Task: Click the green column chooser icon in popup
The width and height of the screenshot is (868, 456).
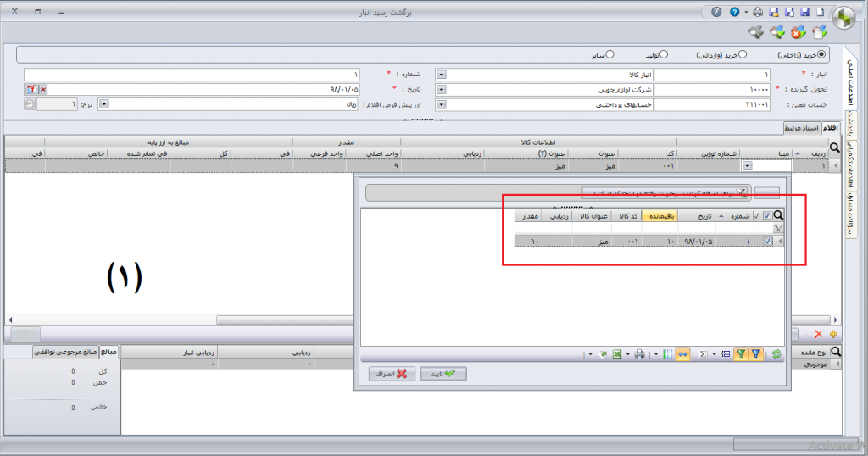Action: [668, 354]
